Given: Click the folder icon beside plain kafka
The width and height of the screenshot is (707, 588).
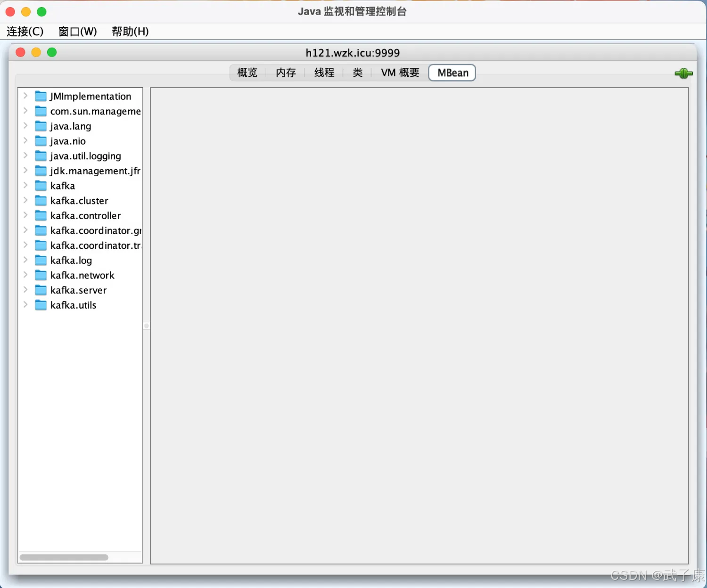Looking at the screenshot, I should 41,186.
